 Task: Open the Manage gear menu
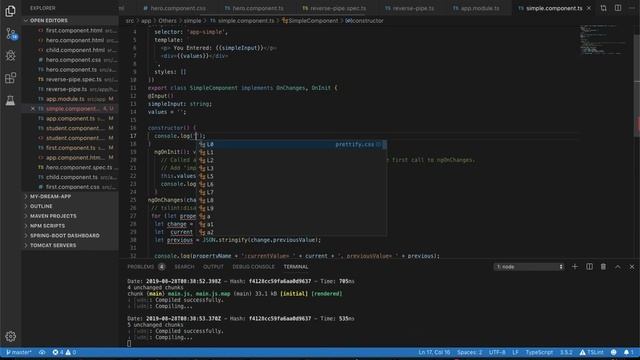pos(11,336)
